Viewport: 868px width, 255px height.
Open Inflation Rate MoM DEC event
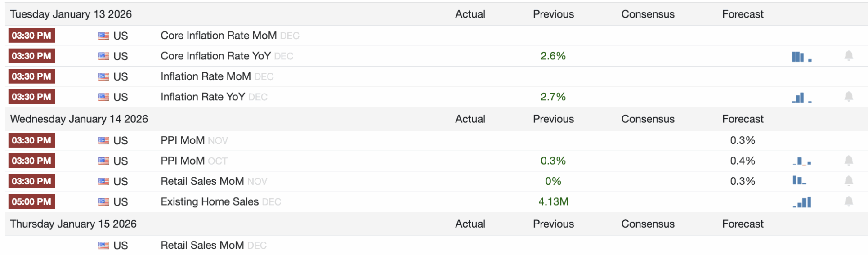[x=206, y=76]
